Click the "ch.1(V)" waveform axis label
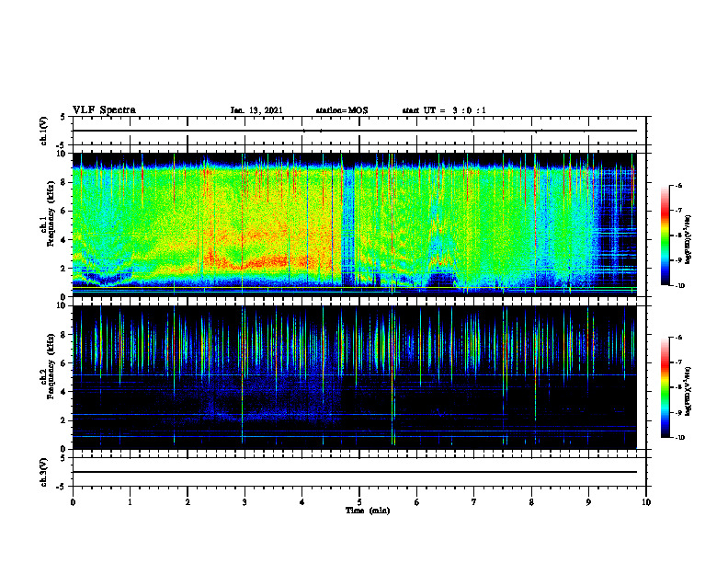Screen dimensions: 728x563 pyautogui.click(x=43, y=131)
